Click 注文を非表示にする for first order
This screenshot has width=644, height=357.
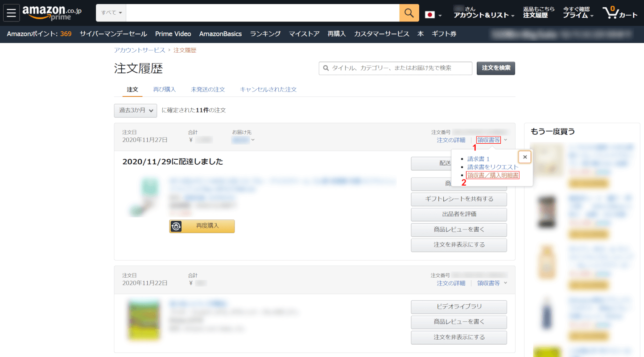(x=459, y=245)
